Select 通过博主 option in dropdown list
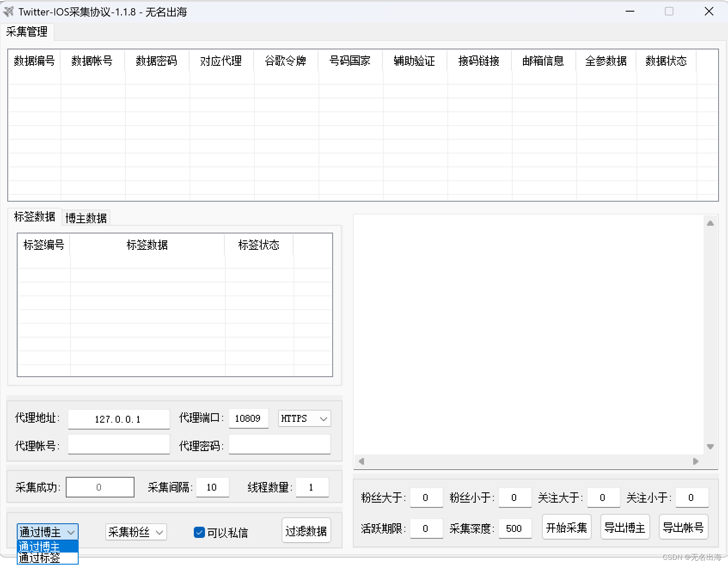This screenshot has width=728, height=565. (x=47, y=547)
